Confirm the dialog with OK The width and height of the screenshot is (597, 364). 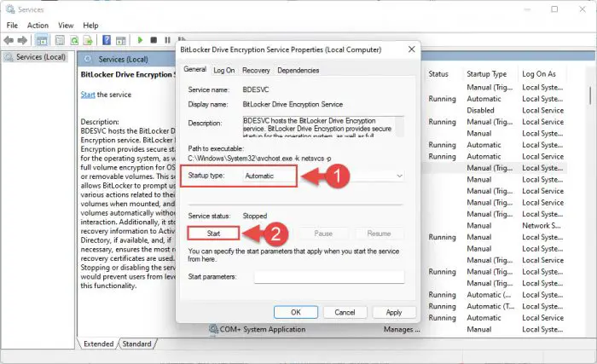point(296,312)
